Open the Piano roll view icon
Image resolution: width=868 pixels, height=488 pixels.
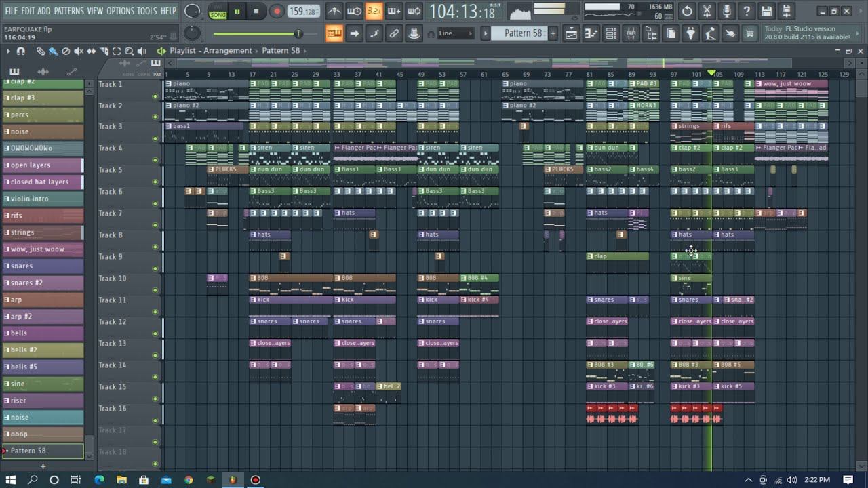click(591, 33)
